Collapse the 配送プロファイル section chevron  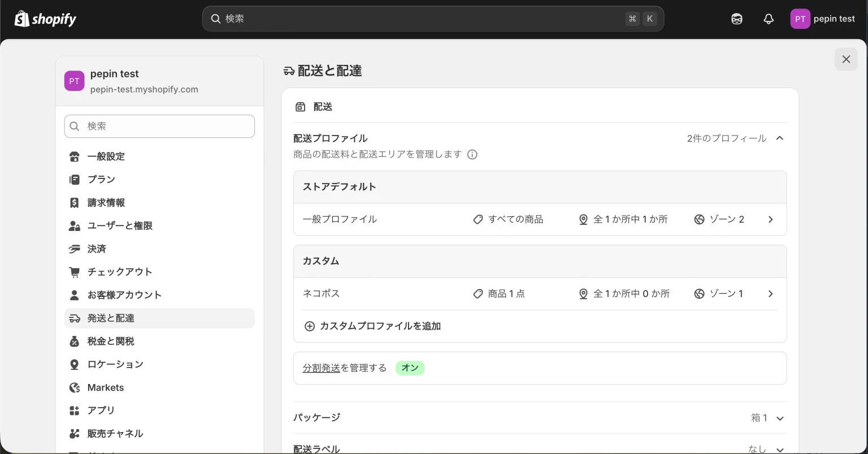tap(780, 138)
